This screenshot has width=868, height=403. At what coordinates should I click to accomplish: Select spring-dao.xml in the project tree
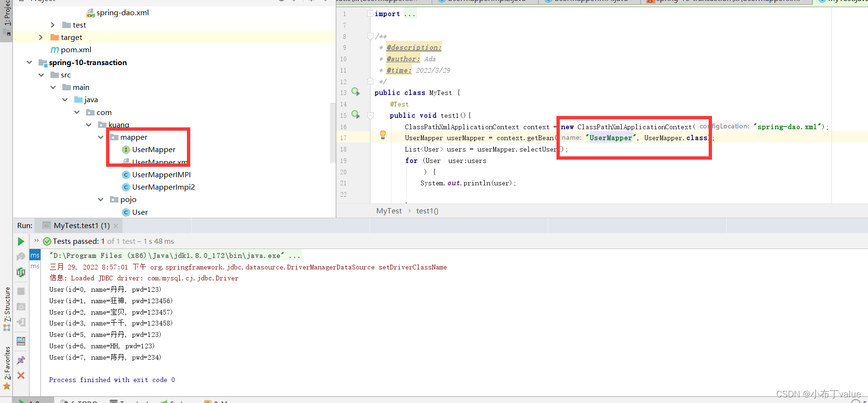pyautogui.click(x=122, y=12)
